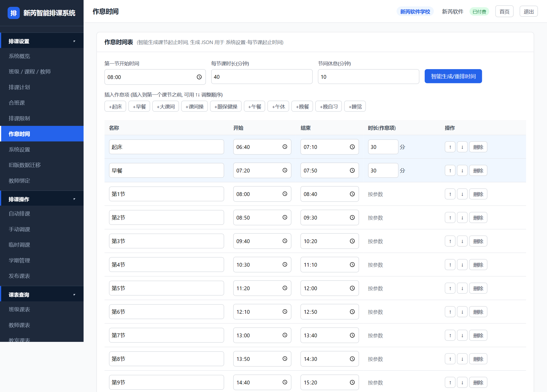Edit the 早餐 duration field showing 30
The width and height of the screenshot is (547, 392).
(x=383, y=170)
